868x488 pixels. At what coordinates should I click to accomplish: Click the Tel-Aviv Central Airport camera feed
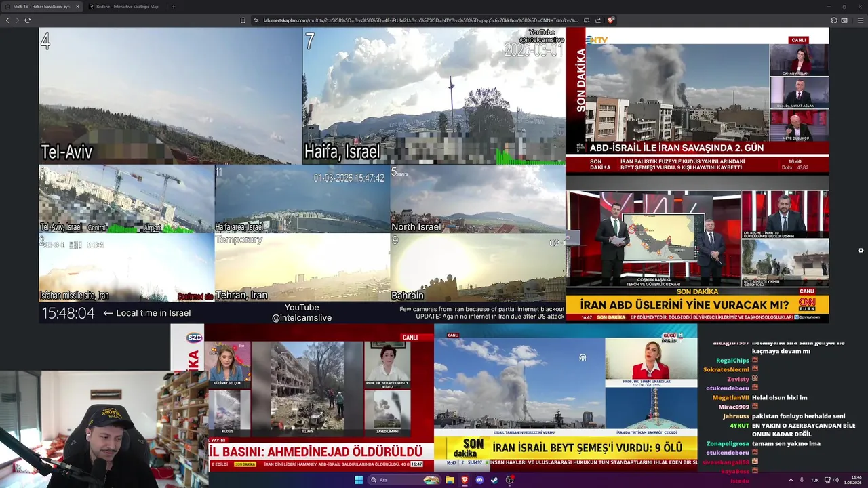point(126,199)
